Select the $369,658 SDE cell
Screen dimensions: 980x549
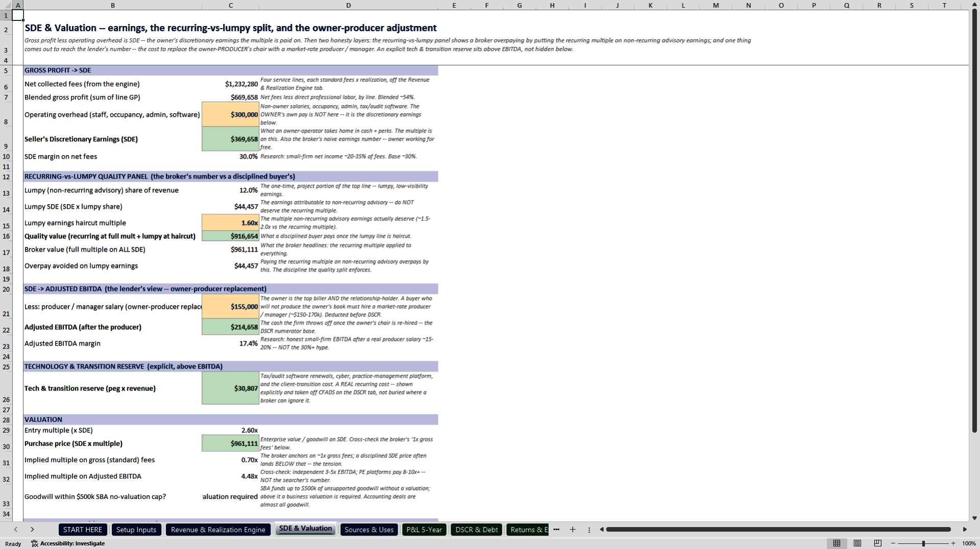(x=231, y=139)
